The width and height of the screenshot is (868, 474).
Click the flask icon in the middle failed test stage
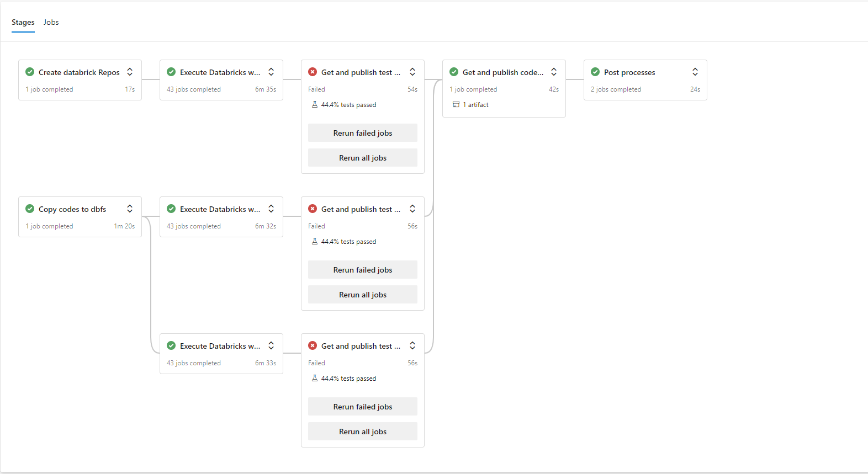[315, 241]
